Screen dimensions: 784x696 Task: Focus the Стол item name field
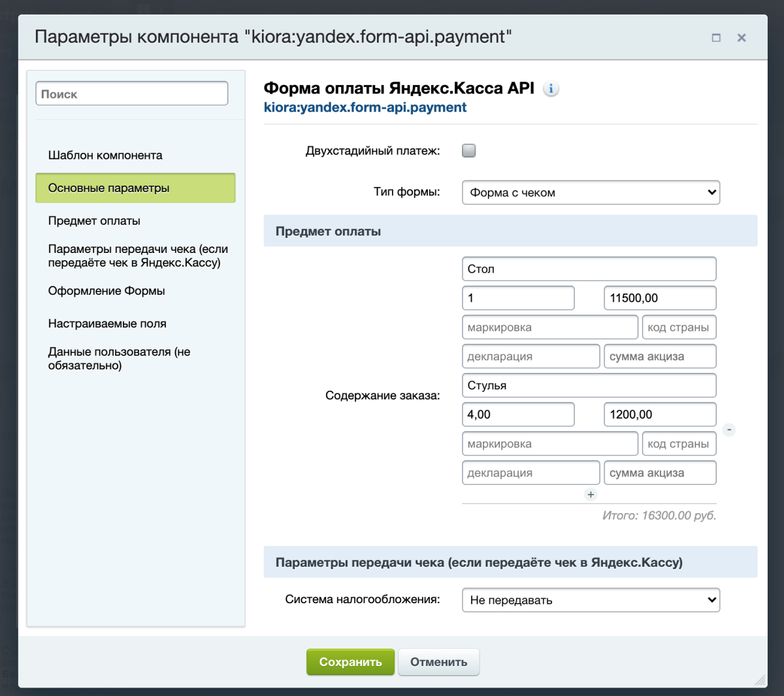(x=588, y=269)
